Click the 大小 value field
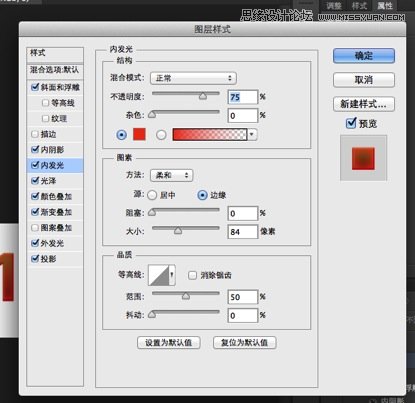 (x=243, y=232)
